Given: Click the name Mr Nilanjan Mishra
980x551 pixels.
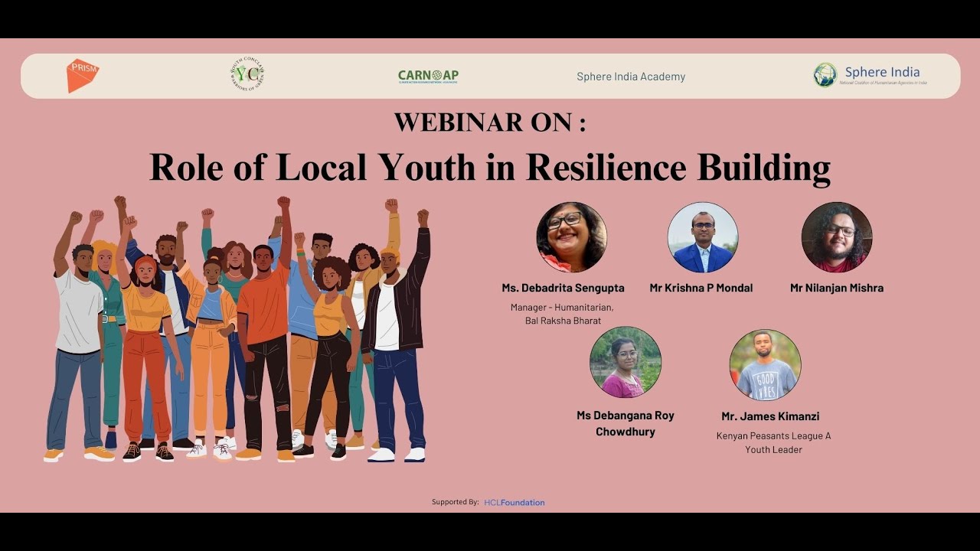Looking at the screenshot, I should click(837, 289).
